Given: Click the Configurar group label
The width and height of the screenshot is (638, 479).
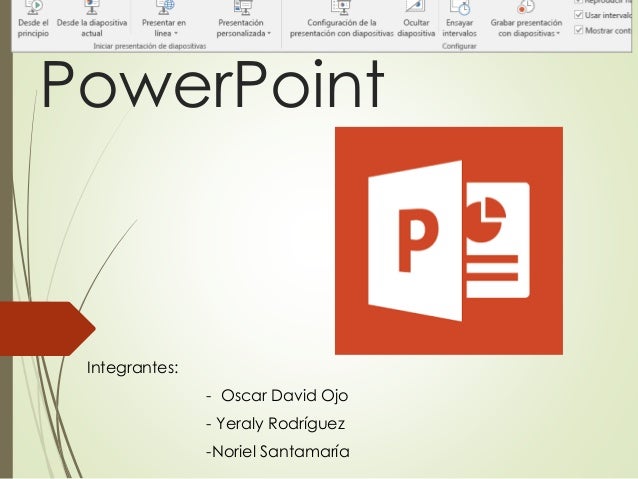Looking at the screenshot, I should coord(459,46).
